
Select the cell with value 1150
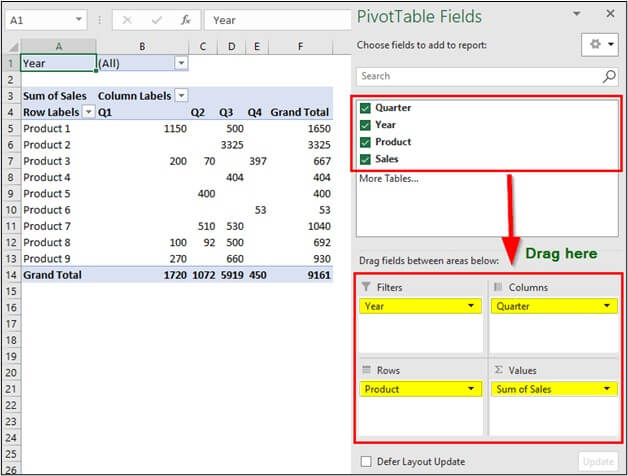175,129
